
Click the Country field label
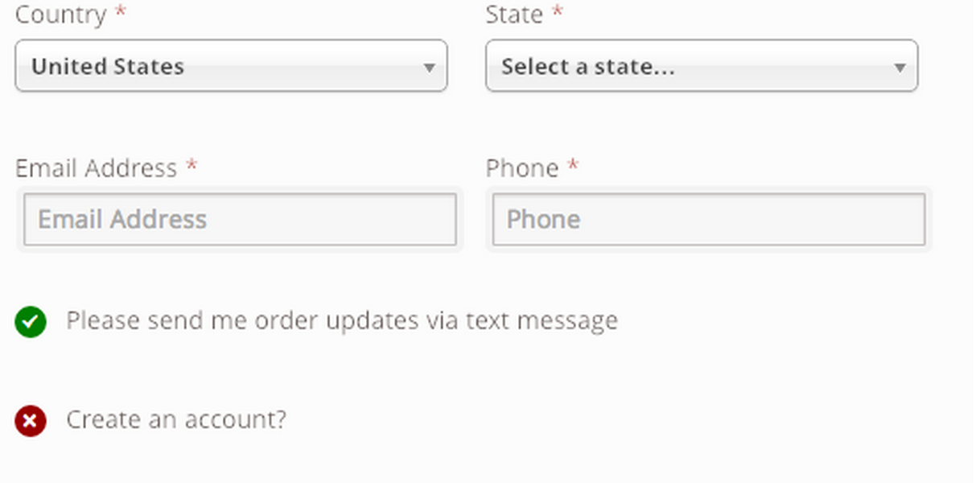pos(60,14)
